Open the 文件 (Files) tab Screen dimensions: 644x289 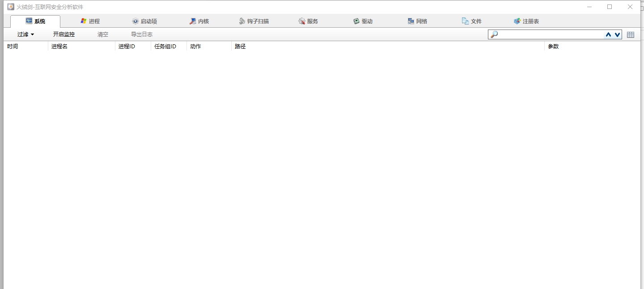pyautogui.click(x=472, y=21)
